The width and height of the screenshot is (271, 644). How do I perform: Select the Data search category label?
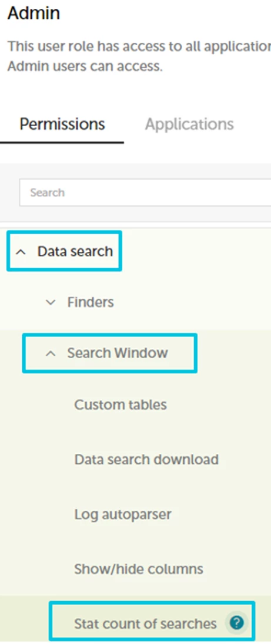(75, 251)
